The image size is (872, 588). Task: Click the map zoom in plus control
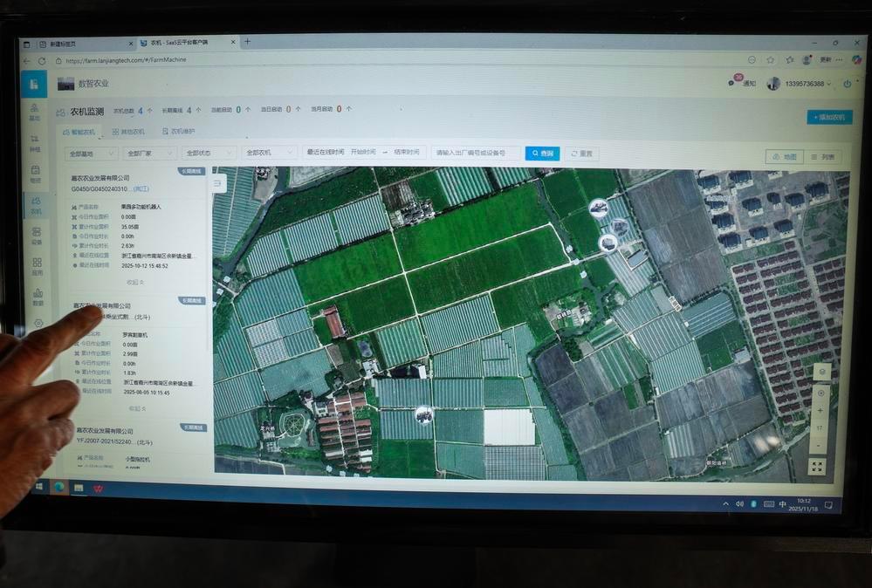tap(820, 410)
